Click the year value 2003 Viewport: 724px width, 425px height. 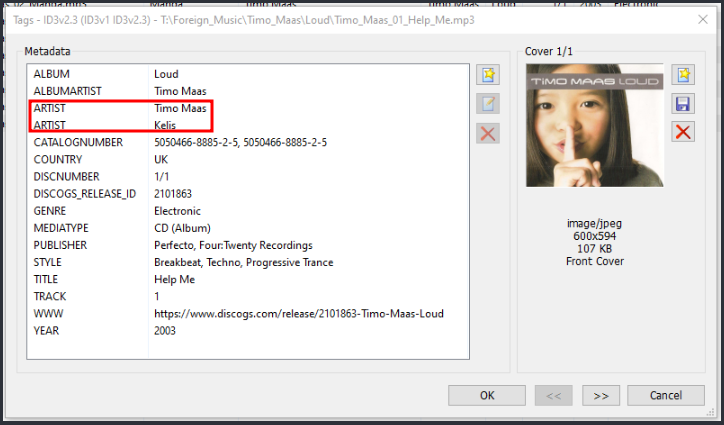[165, 330]
